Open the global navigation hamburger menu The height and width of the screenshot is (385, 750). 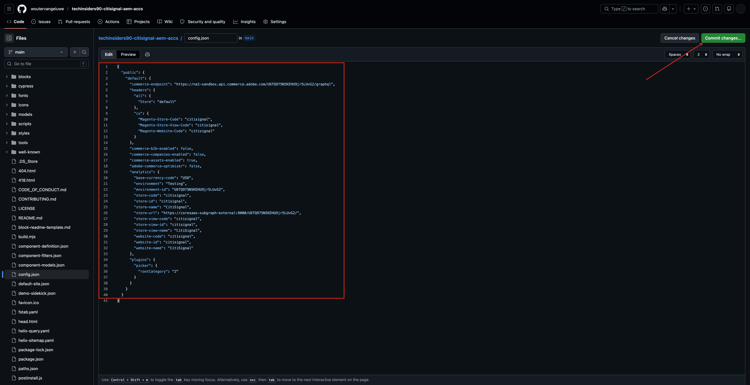point(9,9)
